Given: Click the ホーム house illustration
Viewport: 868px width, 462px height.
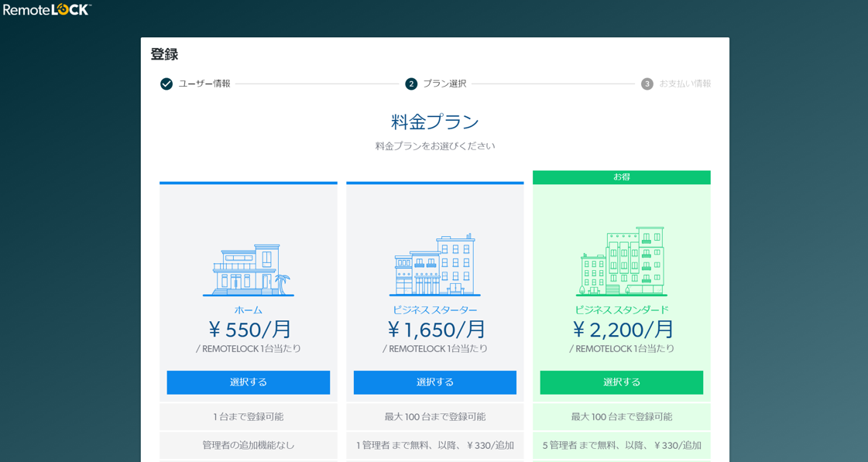Looking at the screenshot, I should pyautogui.click(x=249, y=270).
